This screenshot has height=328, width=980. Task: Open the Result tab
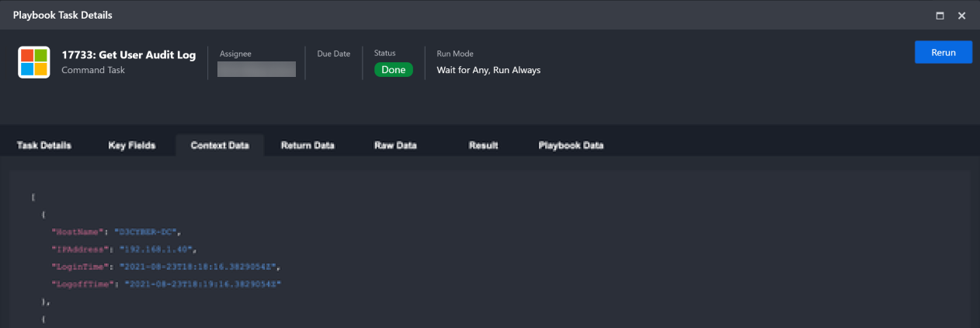(x=483, y=145)
